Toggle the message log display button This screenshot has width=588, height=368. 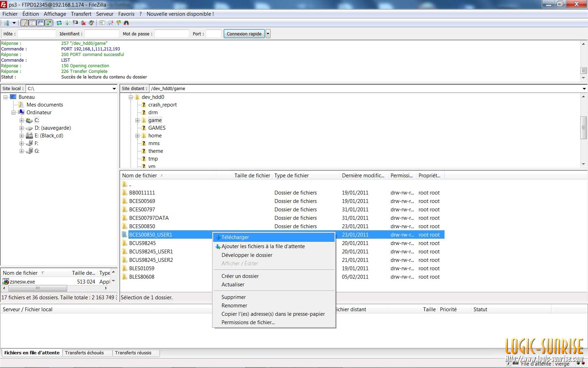coord(24,23)
